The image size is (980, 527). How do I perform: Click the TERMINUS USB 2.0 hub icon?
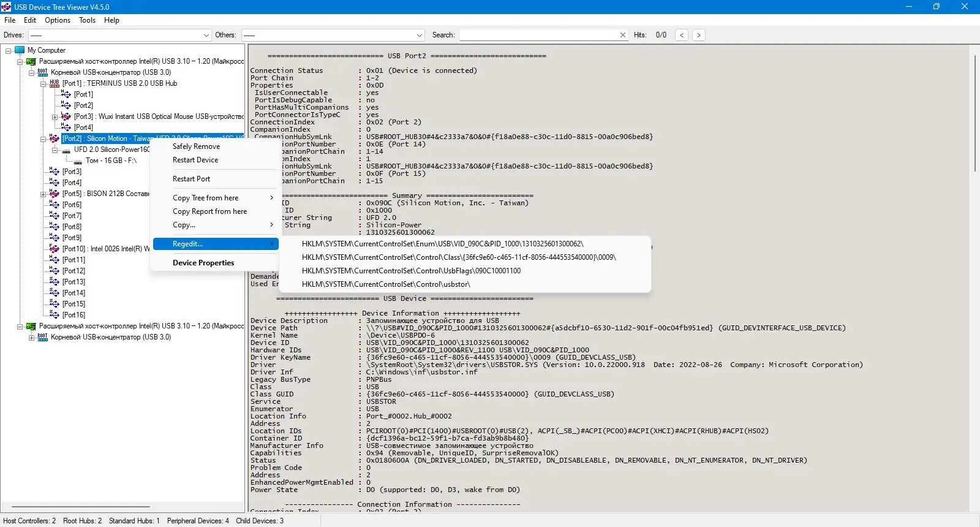tap(55, 83)
